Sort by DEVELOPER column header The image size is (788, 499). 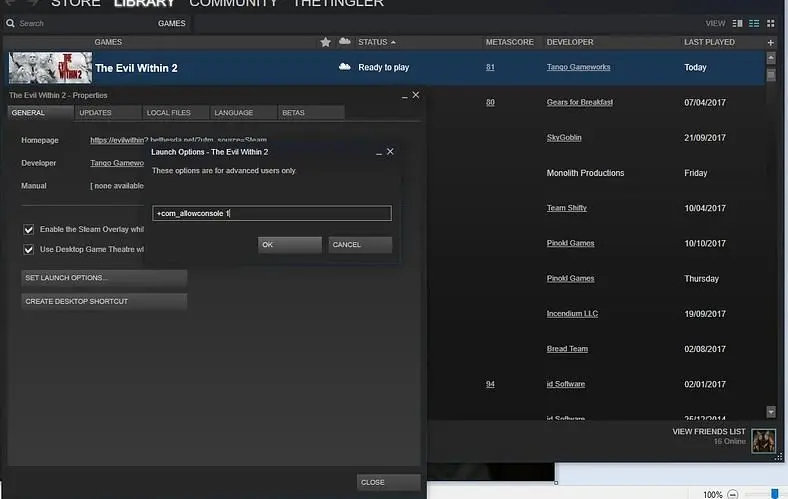click(570, 42)
